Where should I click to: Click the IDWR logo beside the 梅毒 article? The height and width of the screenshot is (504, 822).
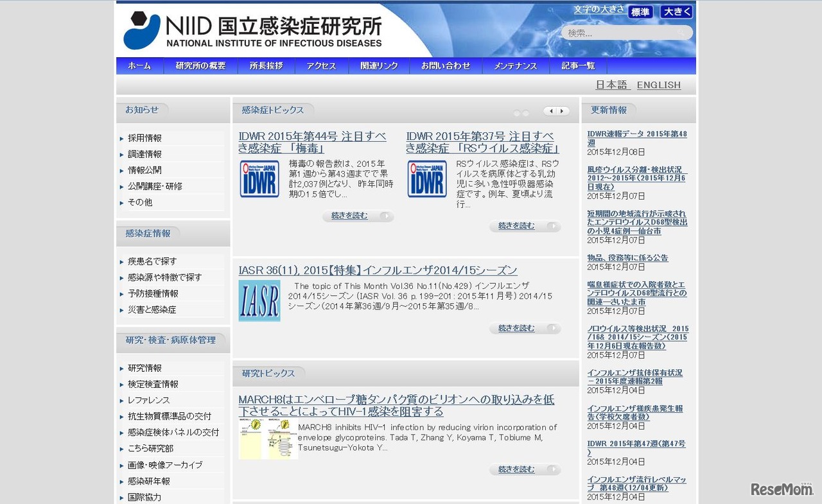259,178
